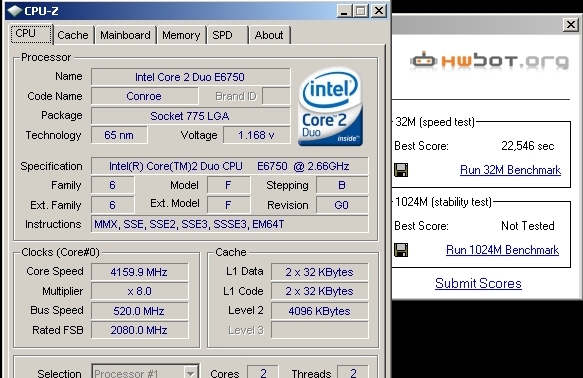Click the L1 Data value 2 x 32 KBytes
The image size is (583, 378).
click(x=320, y=272)
